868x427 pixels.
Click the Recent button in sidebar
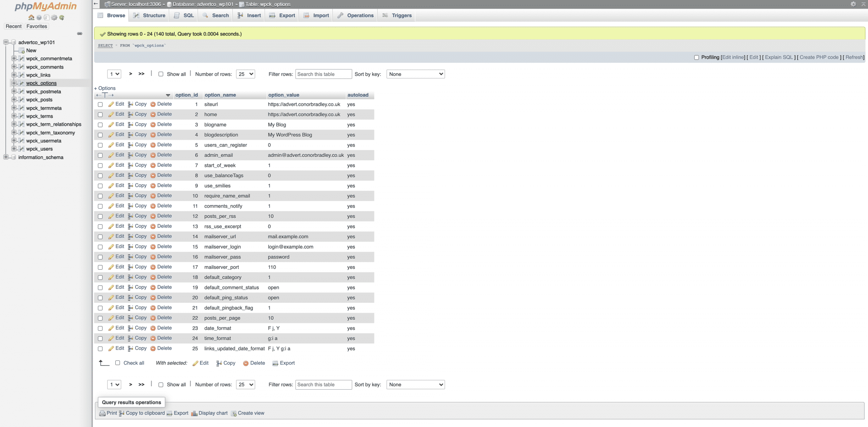14,26
